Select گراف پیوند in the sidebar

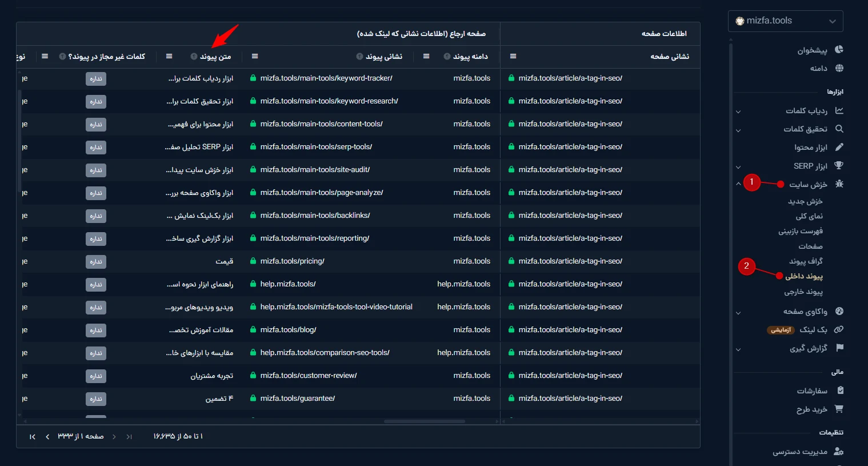(x=806, y=261)
